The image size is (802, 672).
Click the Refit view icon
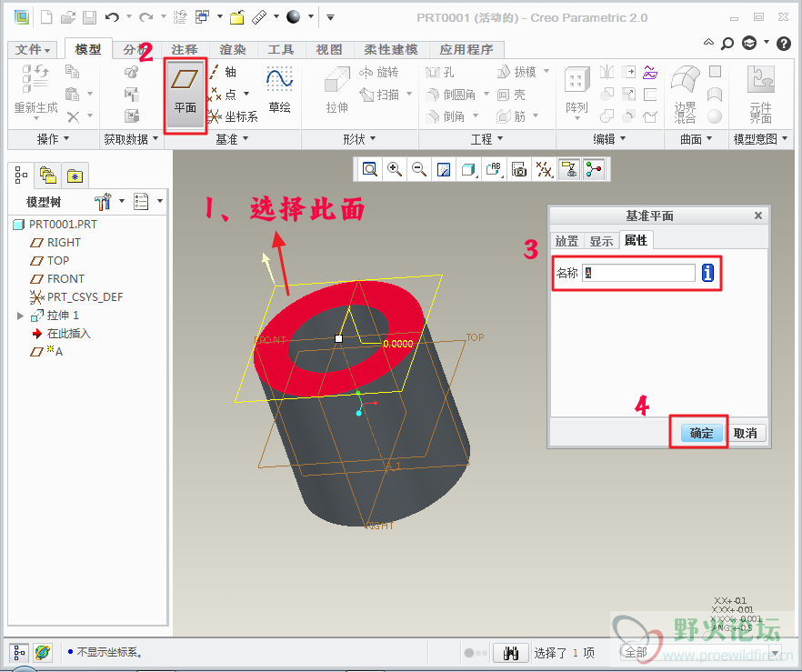(x=370, y=169)
